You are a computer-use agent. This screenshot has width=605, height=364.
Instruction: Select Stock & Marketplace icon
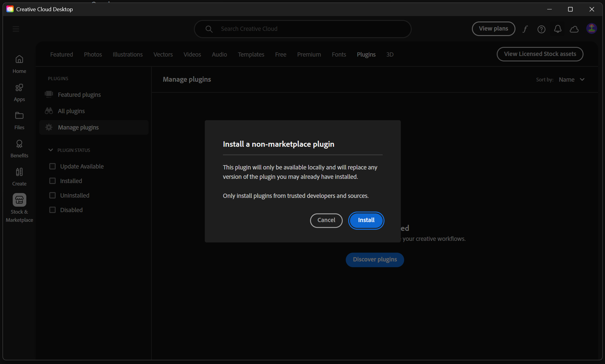point(19,200)
